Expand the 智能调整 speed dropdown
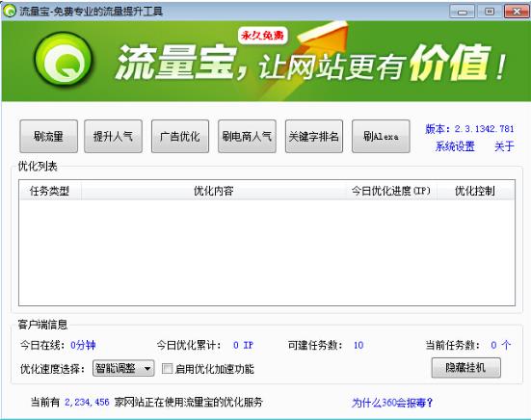The height and width of the screenshot is (420, 531). coord(123,368)
